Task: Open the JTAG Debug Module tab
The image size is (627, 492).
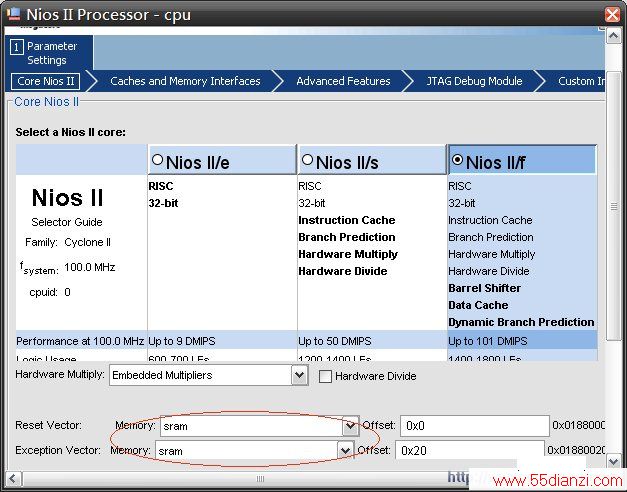Action: click(x=474, y=81)
